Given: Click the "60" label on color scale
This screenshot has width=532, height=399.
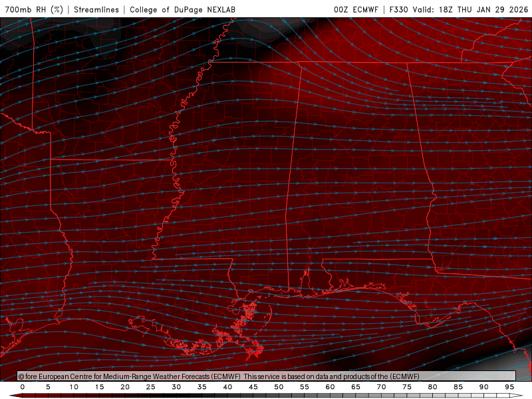Looking at the screenshot, I should coord(330,387).
